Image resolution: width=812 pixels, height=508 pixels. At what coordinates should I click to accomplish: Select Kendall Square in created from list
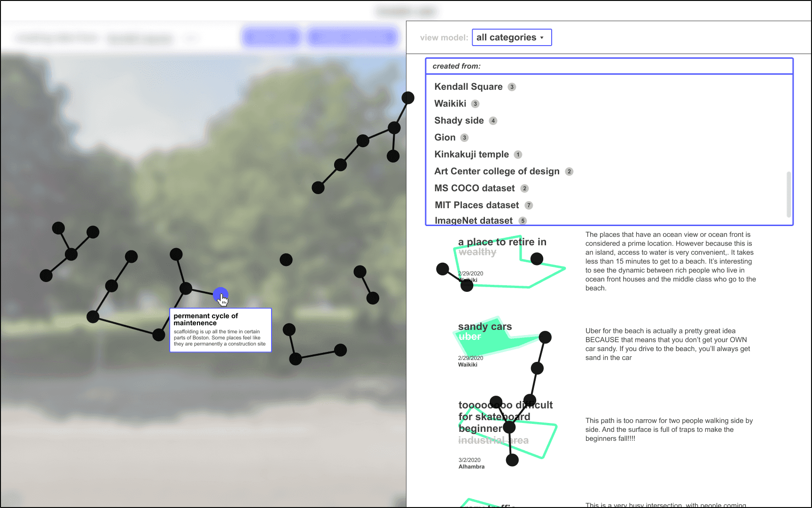click(x=468, y=86)
